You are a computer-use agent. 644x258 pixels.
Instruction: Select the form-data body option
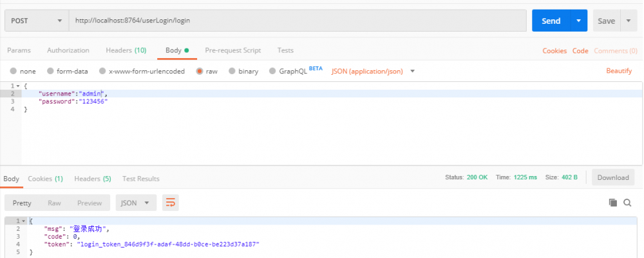click(50, 71)
